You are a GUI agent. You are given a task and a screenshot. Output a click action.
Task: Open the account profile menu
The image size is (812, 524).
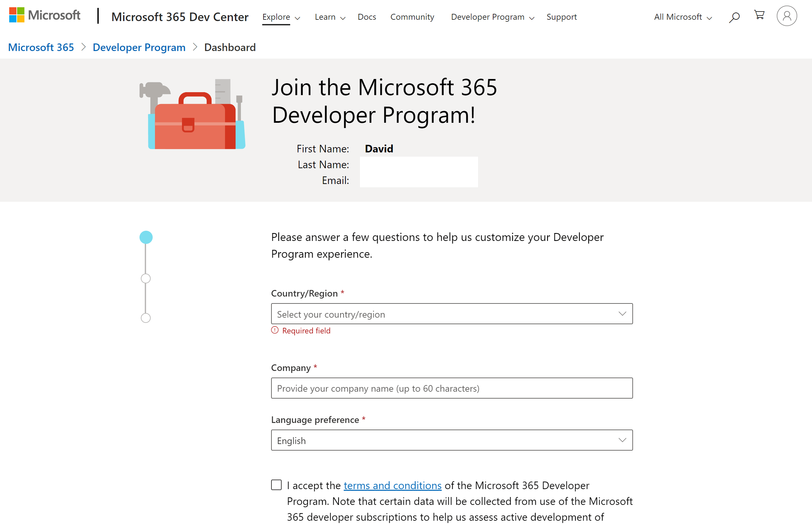[787, 16]
